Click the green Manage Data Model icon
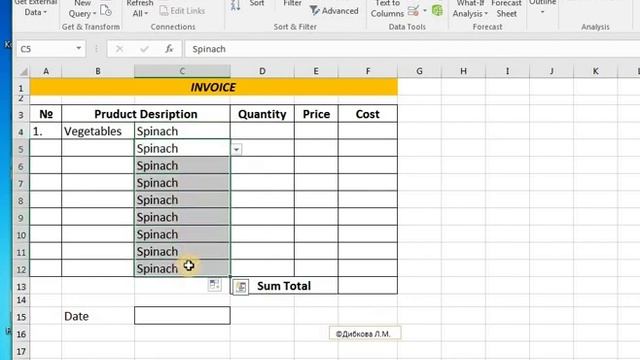Viewport: 640px width, 360px height. (x=437, y=11)
